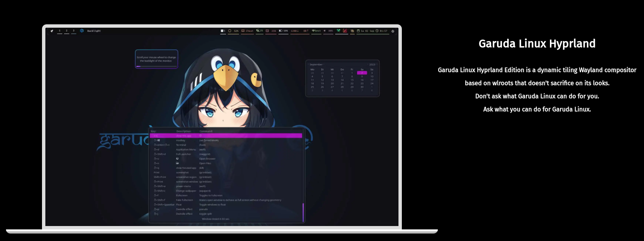Viewport: 644px width, 241px height.
Task: Click the green scissors screenshot icon
Action: click(338, 31)
